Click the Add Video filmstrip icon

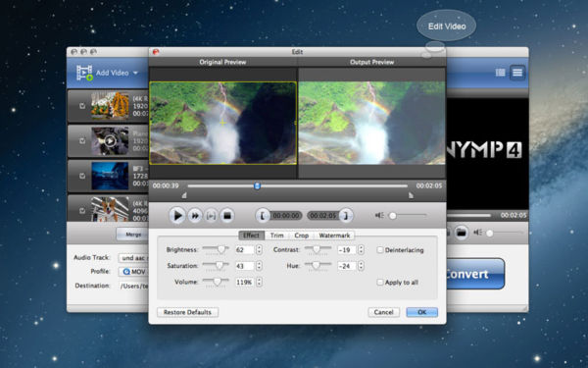[x=84, y=73]
